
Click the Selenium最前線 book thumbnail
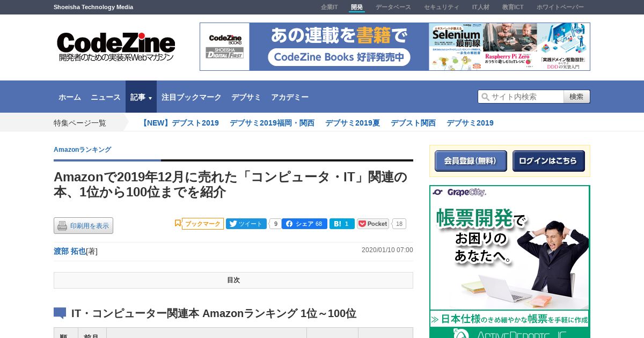pyautogui.click(x=456, y=47)
